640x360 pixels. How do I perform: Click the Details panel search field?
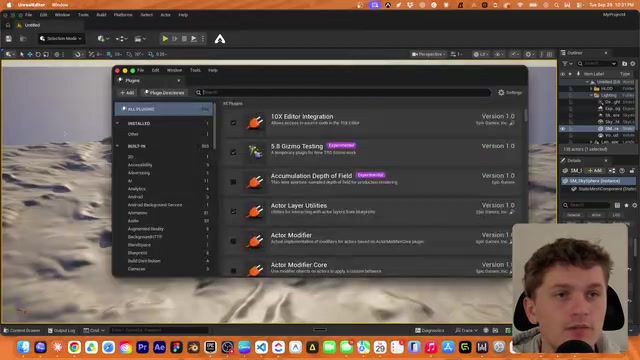click(x=586, y=205)
